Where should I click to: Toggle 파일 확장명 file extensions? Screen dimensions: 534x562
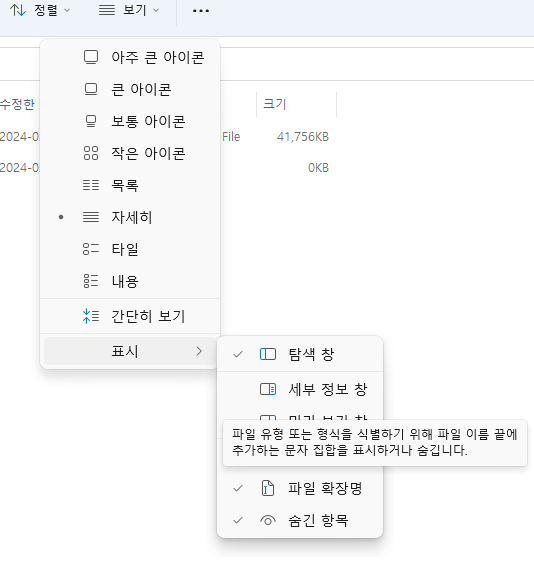(300, 488)
